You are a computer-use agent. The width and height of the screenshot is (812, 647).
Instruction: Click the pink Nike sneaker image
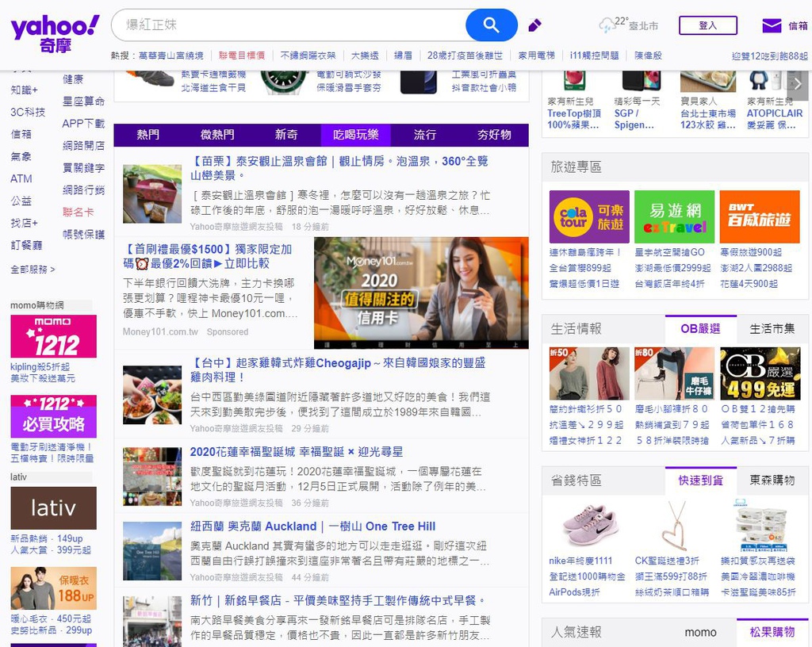coord(589,524)
